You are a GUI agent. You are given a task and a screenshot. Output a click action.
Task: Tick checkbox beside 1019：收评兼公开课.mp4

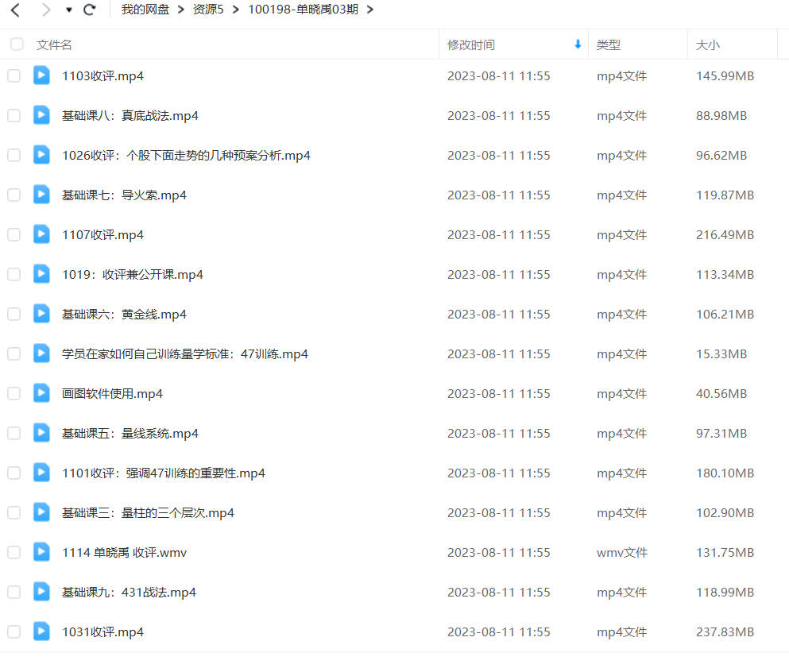coord(14,274)
